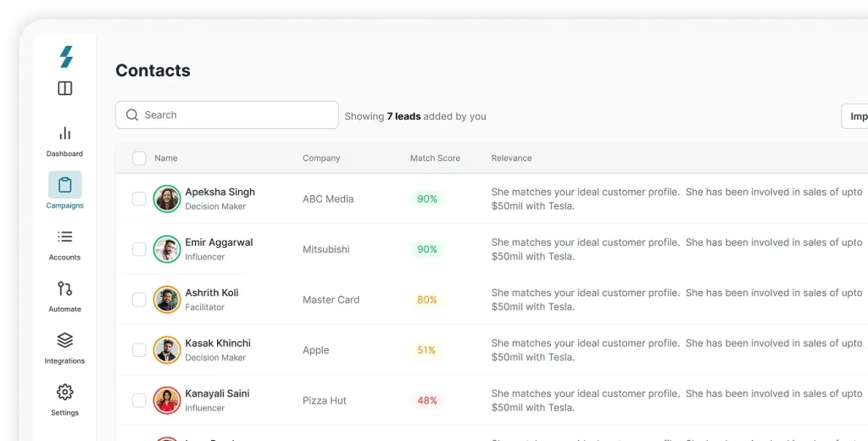The image size is (868, 441).
Task: Select the Apeksha Singh row checkbox
Action: (139, 199)
